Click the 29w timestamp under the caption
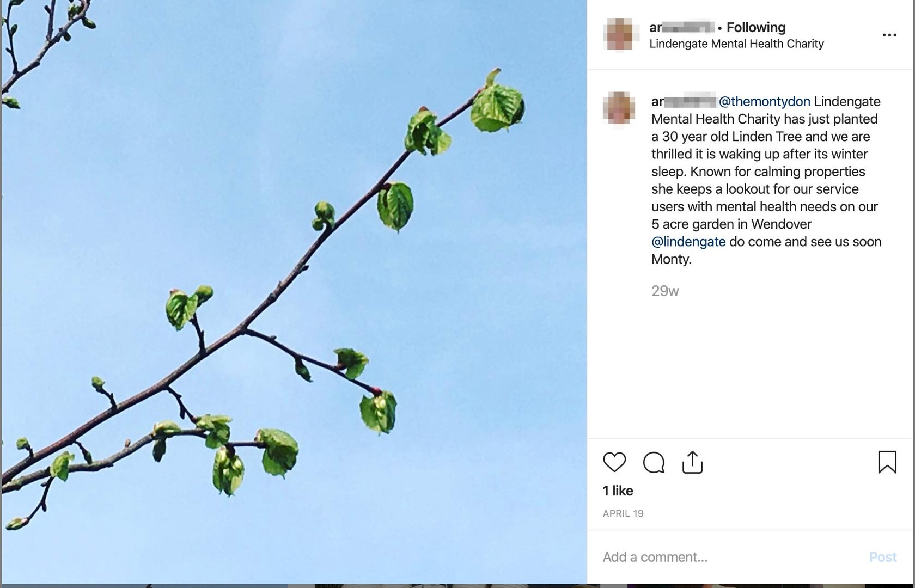This screenshot has width=915, height=588. pos(665,291)
